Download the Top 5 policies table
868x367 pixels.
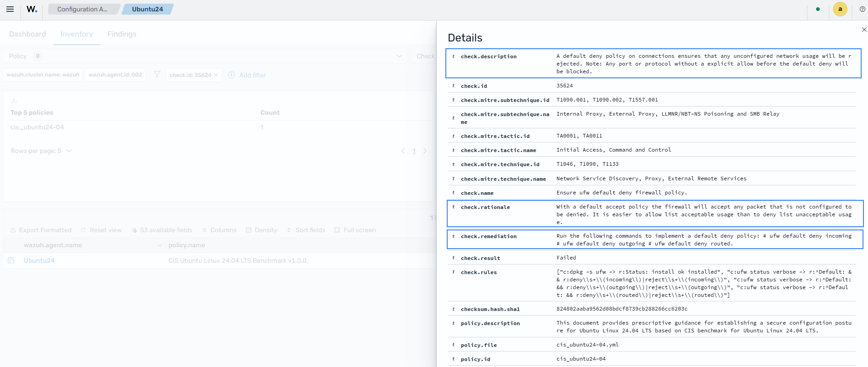click(x=14, y=100)
